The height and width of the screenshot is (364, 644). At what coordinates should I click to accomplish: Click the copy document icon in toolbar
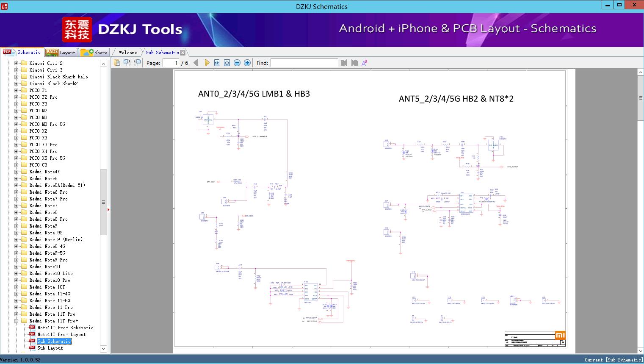coord(117,63)
